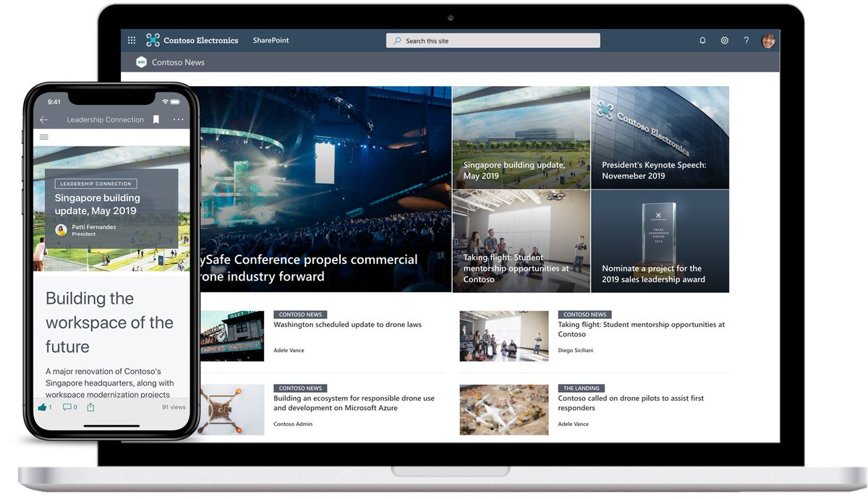Click Patti Fernandez's profile picture
The image size is (868, 499).
[61, 230]
